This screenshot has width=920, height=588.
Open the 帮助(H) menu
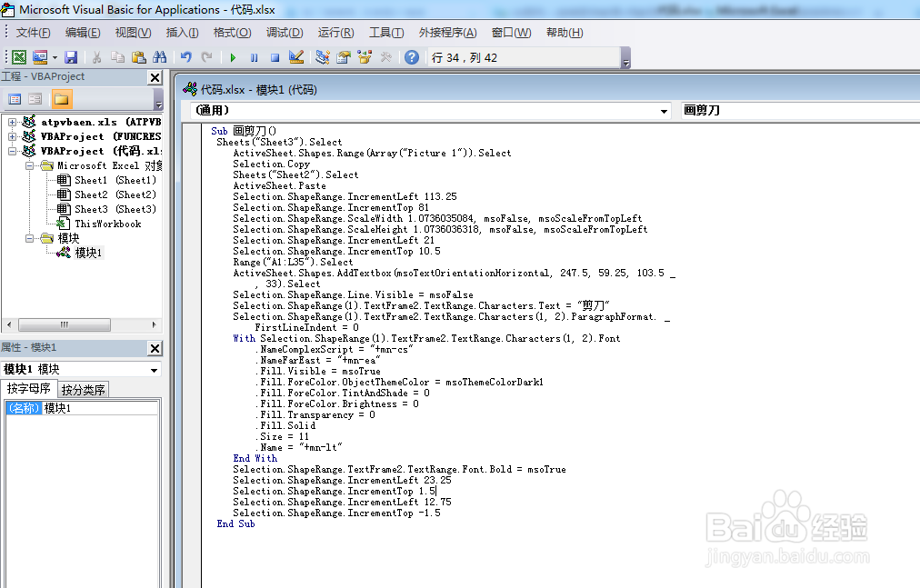[x=565, y=33]
